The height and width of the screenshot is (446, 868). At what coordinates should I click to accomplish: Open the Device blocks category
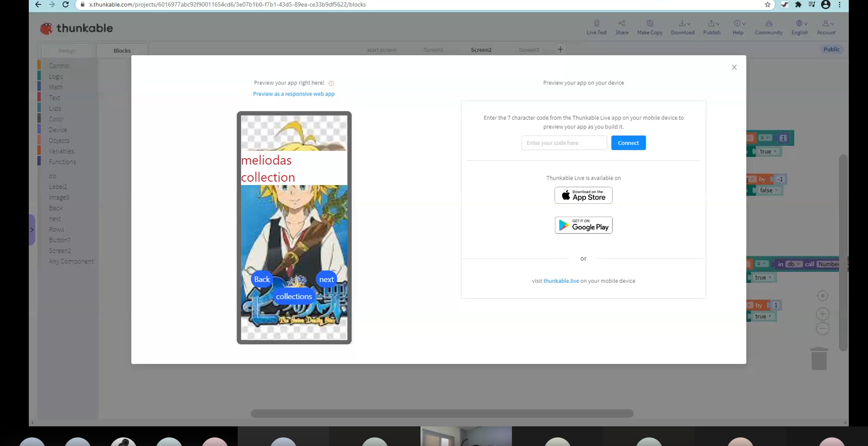(x=58, y=130)
